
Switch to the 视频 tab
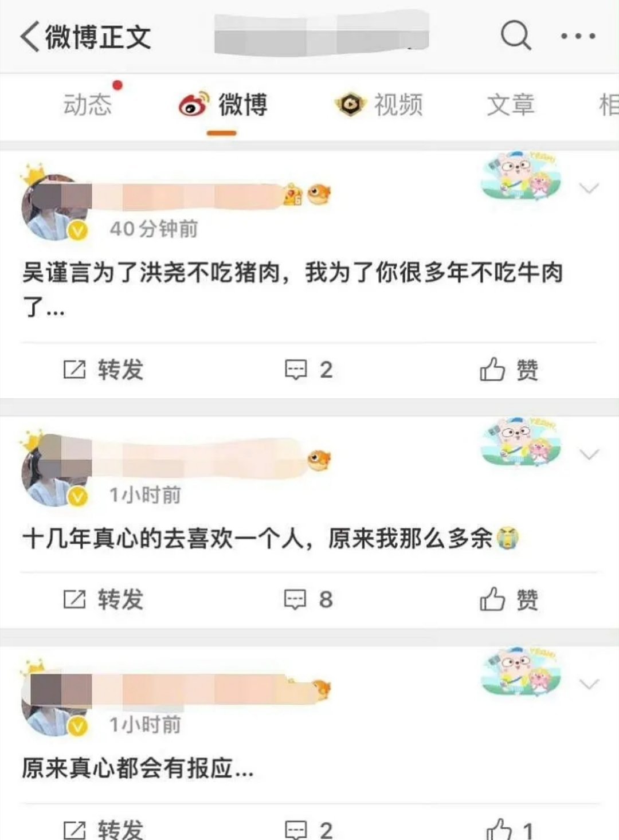[379, 105]
